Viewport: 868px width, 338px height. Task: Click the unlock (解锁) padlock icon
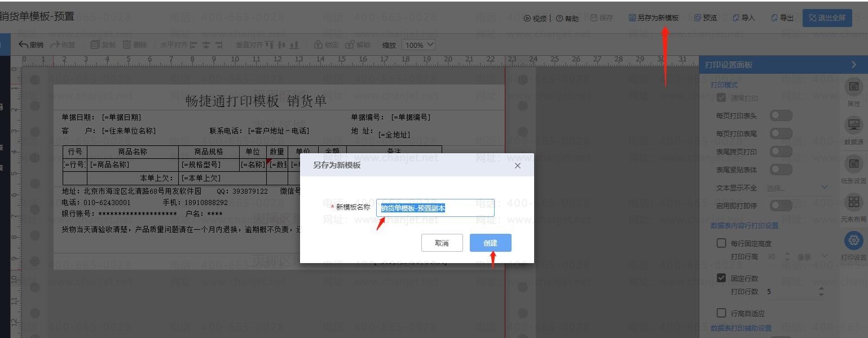350,45
